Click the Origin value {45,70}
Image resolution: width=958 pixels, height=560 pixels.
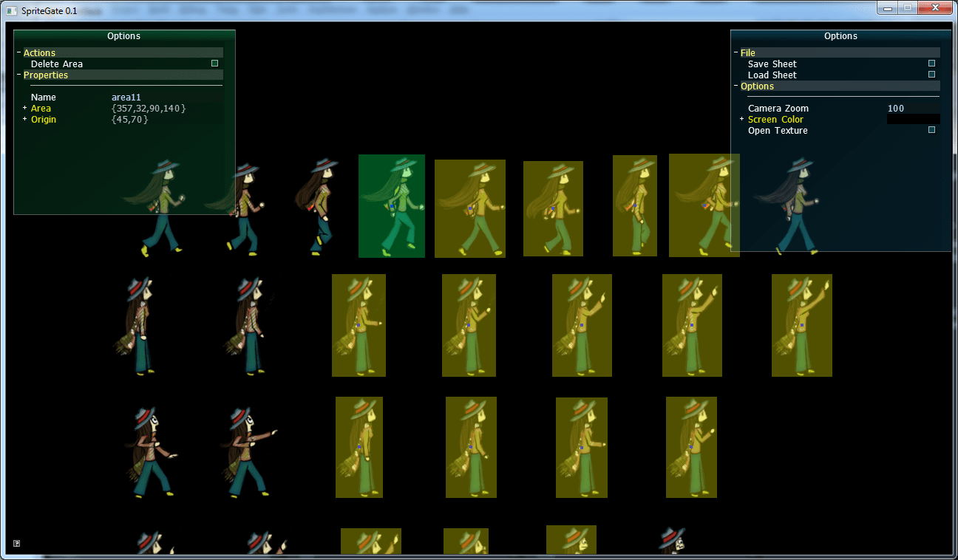click(x=130, y=120)
